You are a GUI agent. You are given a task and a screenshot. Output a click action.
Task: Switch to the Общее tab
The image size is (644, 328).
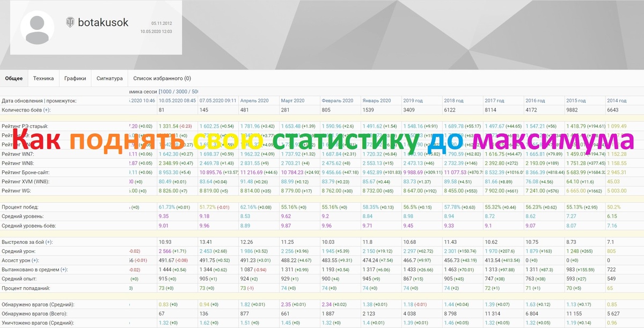14,78
